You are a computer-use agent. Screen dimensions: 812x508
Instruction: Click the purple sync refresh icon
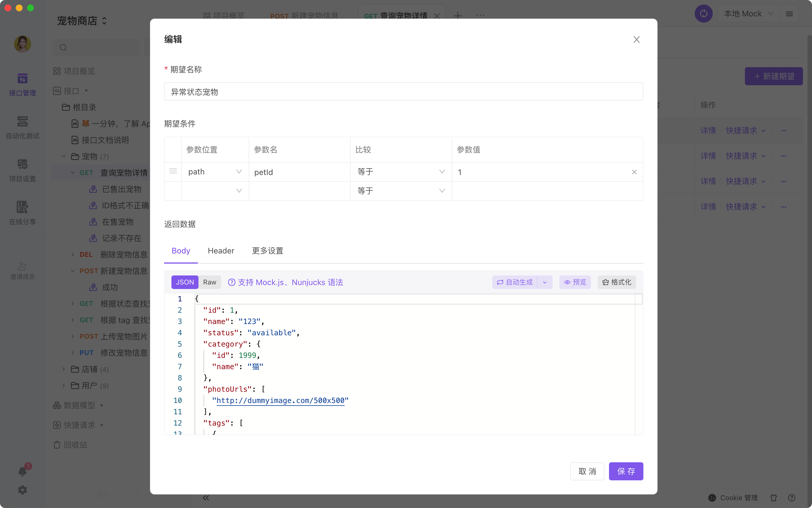pyautogui.click(x=703, y=14)
